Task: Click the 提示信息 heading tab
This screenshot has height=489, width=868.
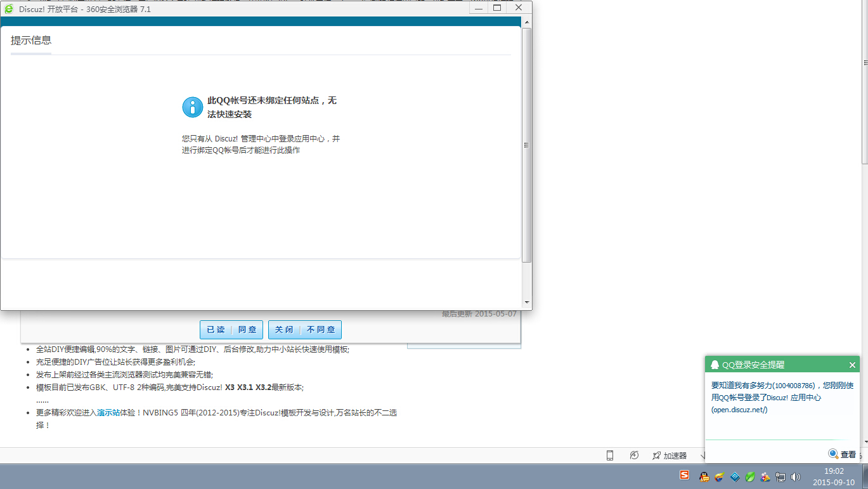Action: tap(31, 41)
